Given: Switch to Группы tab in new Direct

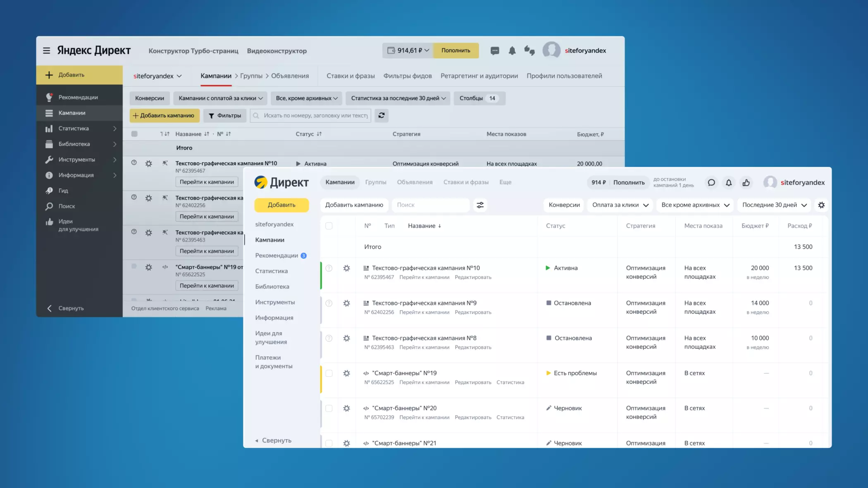Looking at the screenshot, I should pyautogui.click(x=376, y=182).
